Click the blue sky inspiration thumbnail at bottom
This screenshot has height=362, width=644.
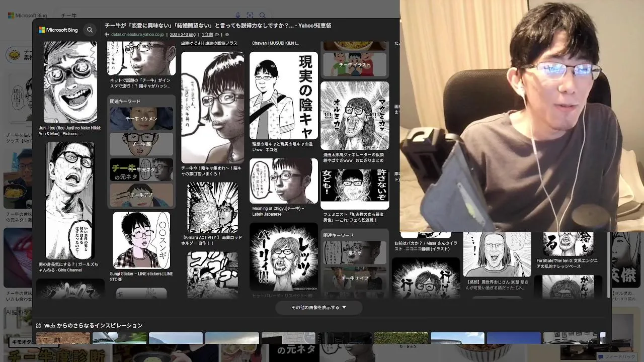tap(514, 338)
